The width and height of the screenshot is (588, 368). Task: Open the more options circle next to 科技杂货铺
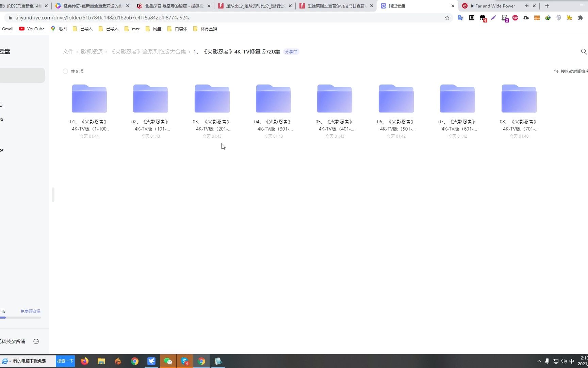click(36, 341)
